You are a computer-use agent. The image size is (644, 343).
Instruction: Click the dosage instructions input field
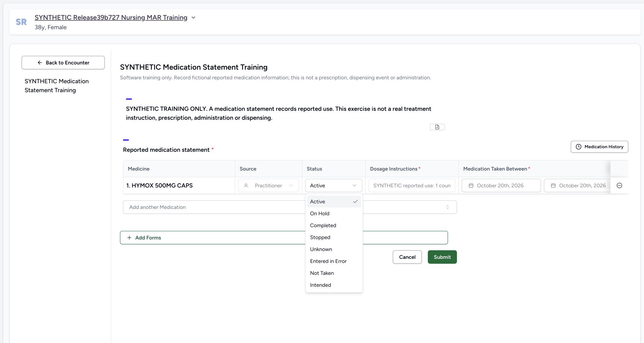click(x=412, y=185)
